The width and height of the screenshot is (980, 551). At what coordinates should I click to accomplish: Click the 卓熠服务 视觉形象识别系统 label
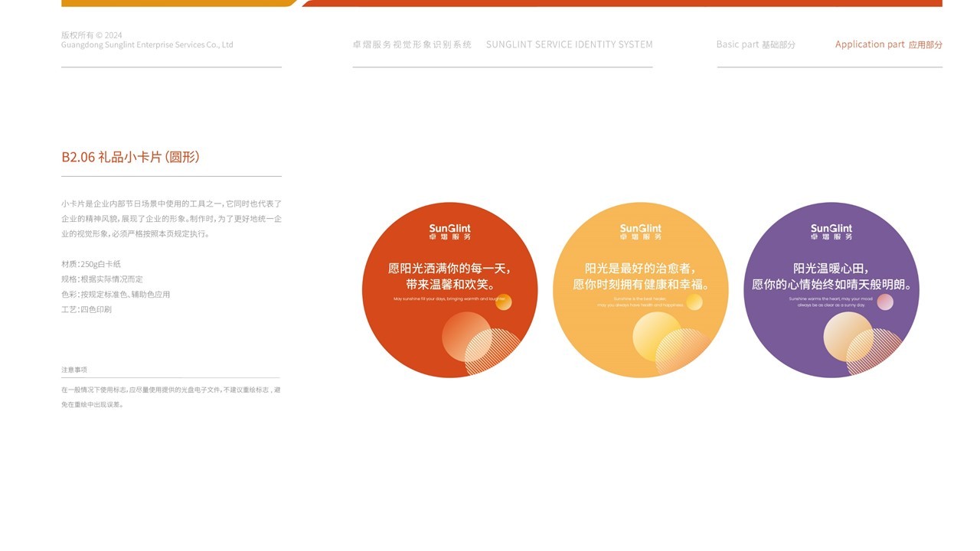coord(413,44)
